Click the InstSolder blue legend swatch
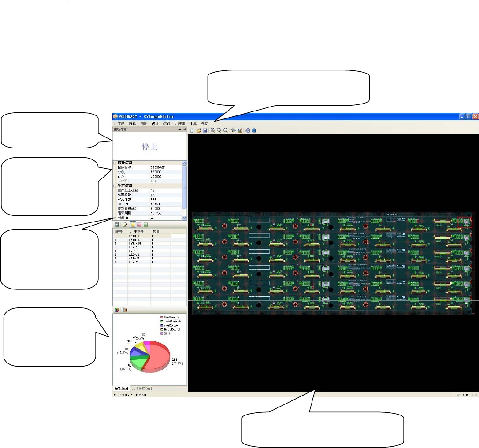Screen dimensions: 479x448 (x=162, y=326)
